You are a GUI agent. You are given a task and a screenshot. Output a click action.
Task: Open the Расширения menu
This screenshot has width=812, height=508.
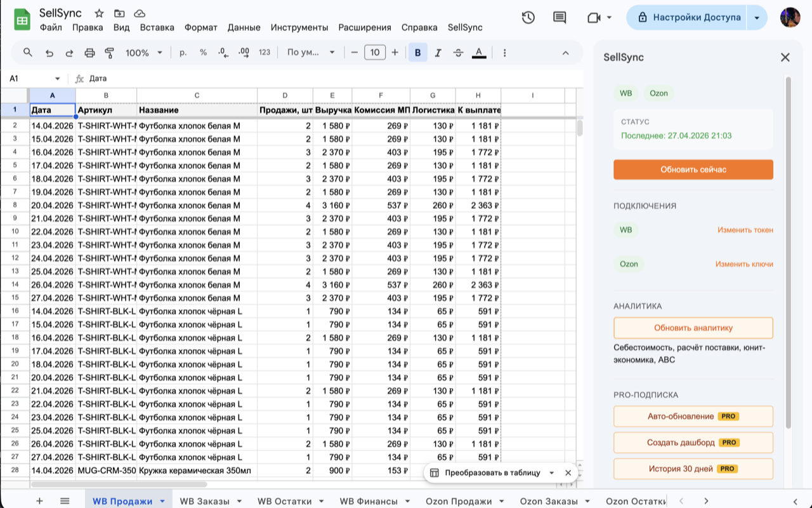[365, 27]
